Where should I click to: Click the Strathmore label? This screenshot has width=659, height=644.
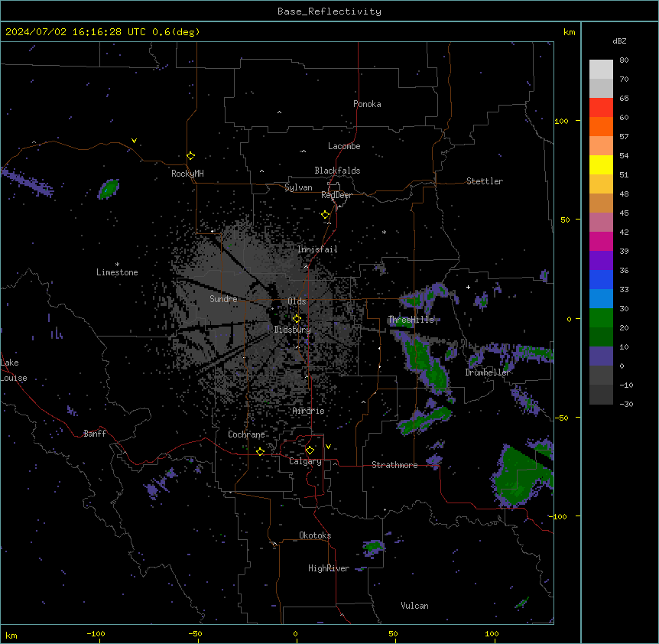pyautogui.click(x=394, y=465)
